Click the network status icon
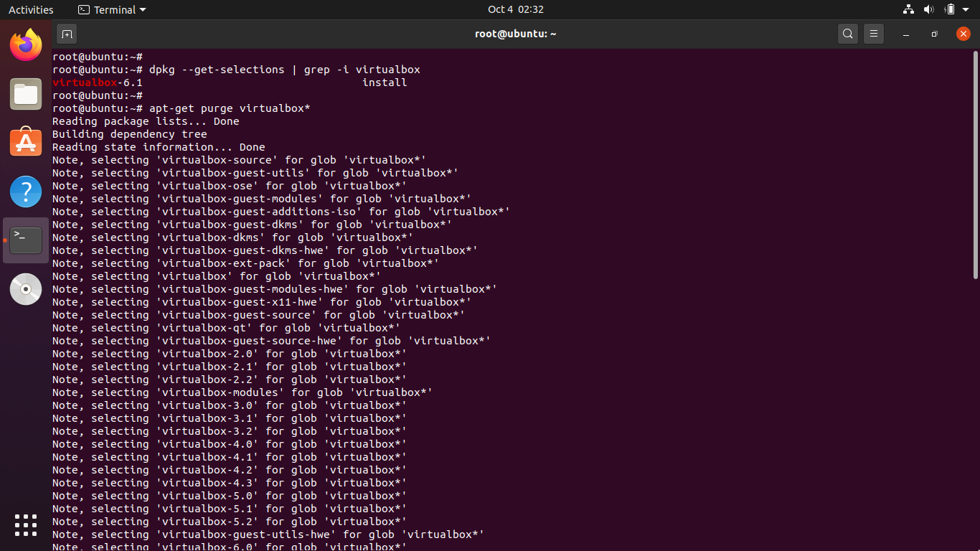This screenshot has height=551, width=980. 908,9
